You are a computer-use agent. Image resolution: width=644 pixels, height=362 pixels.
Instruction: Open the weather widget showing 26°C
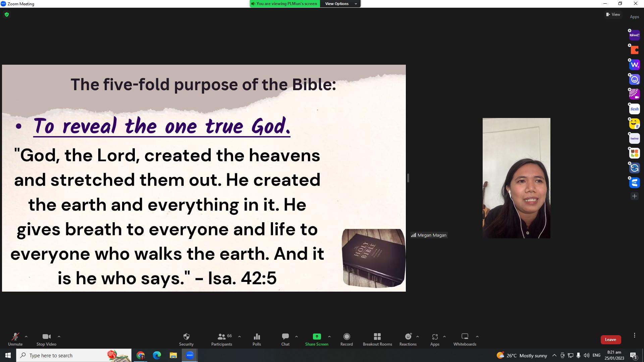[x=522, y=355]
